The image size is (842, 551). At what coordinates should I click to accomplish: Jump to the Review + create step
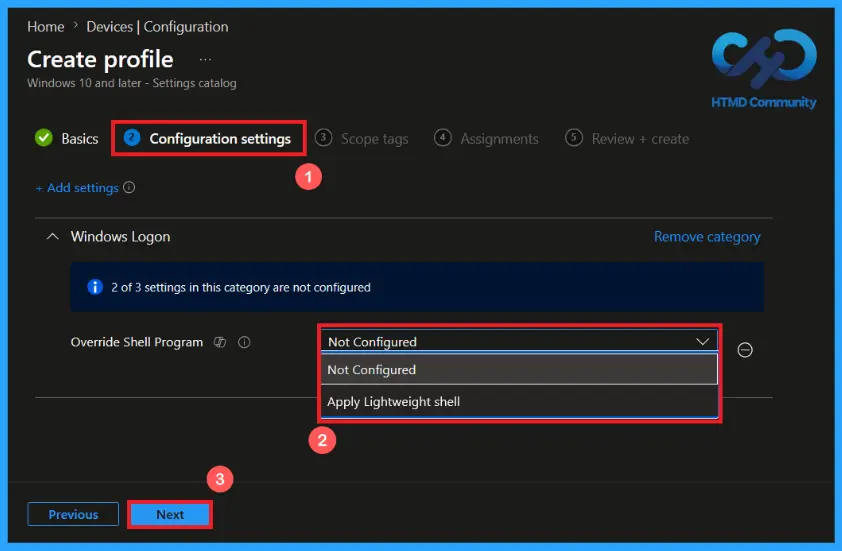click(x=627, y=139)
